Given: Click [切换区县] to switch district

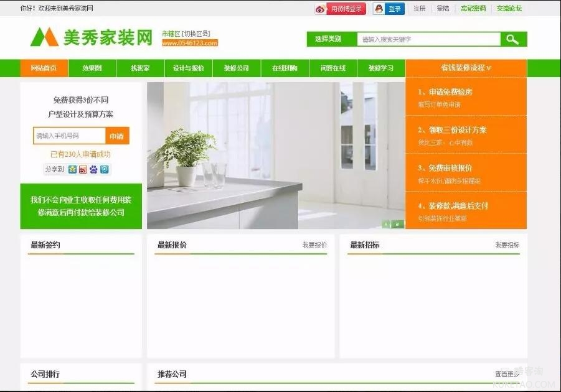Looking at the screenshot, I should click(196, 34).
